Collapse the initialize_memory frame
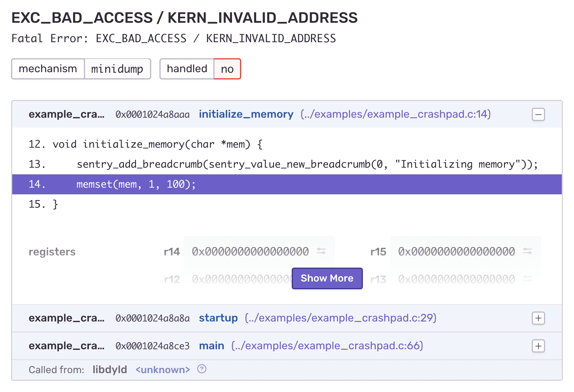Viewport: 574px width, 392px height. [x=538, y=114]
